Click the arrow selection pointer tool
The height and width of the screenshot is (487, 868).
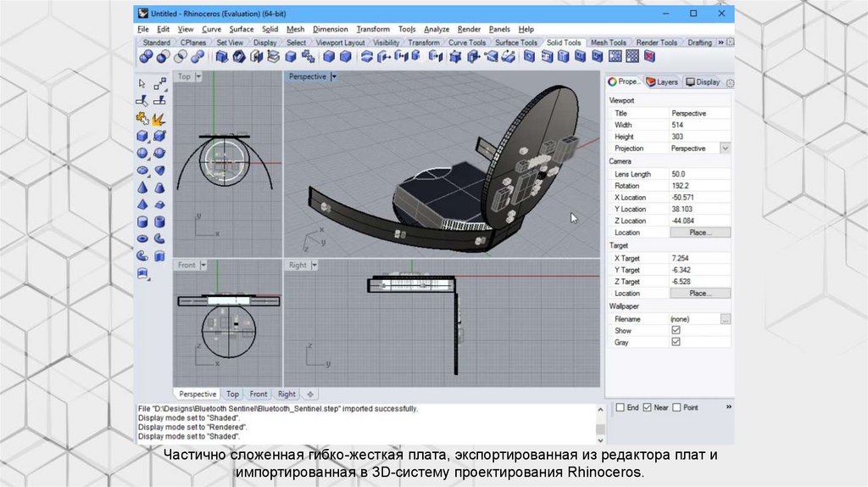click(142, 83)
